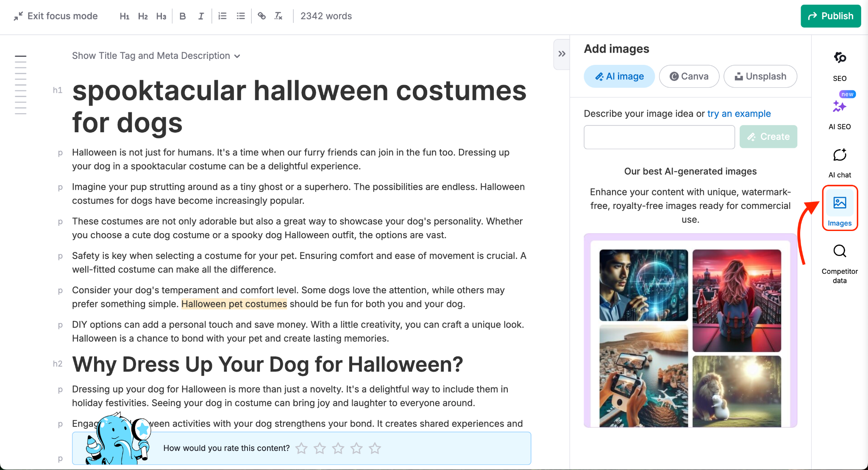Publish the article
The image size is (868, 470).
click(x=830, y=16)
